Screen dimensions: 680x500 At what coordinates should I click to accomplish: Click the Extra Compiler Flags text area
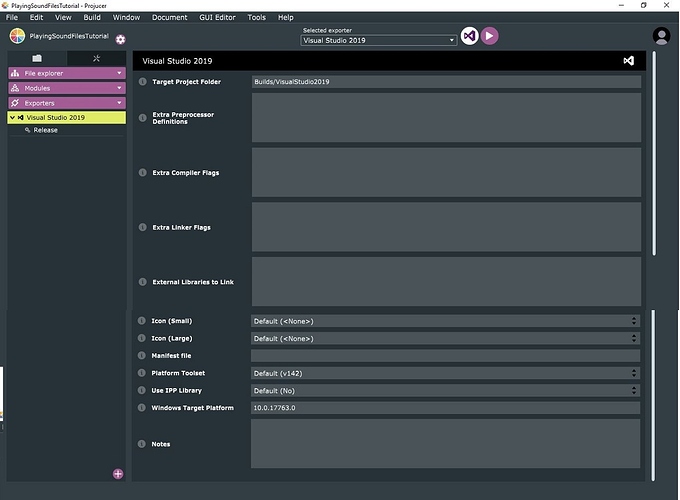click(446, 172)
